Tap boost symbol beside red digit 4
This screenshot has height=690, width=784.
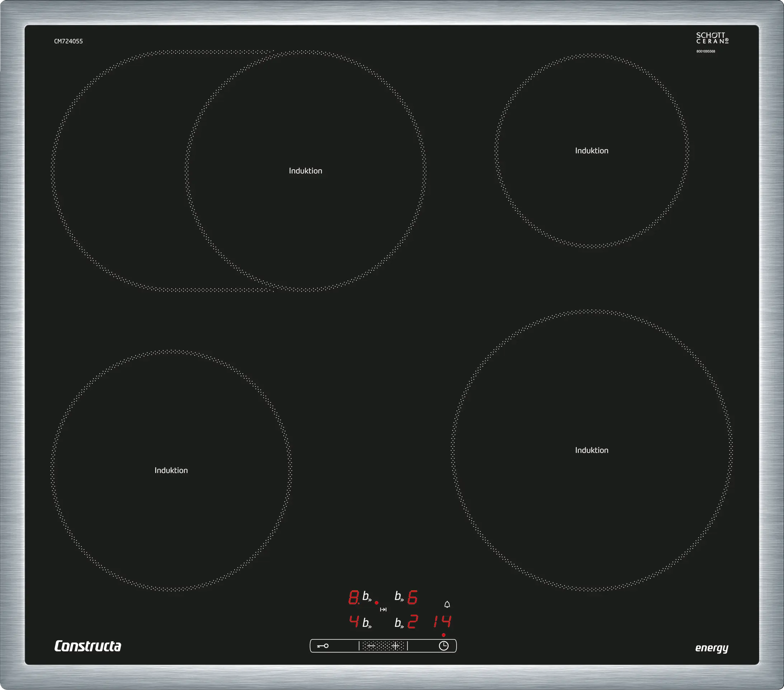[367, 623]
